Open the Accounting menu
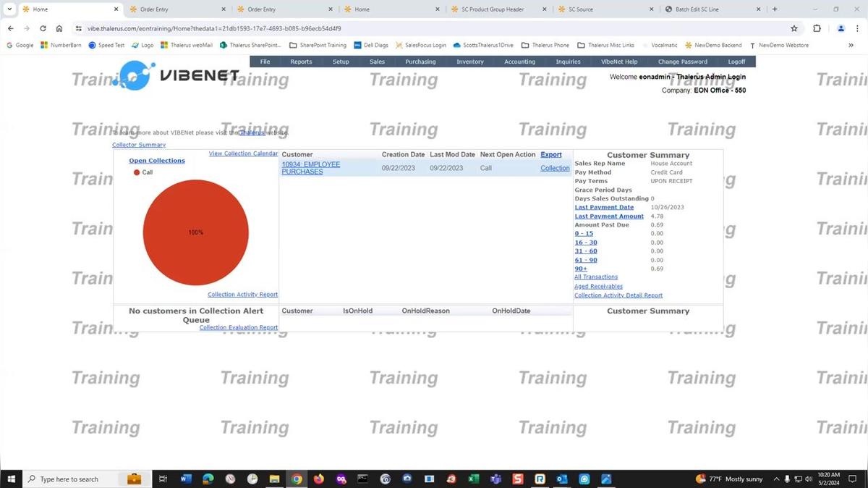The image size is (868, 488). 519,62
